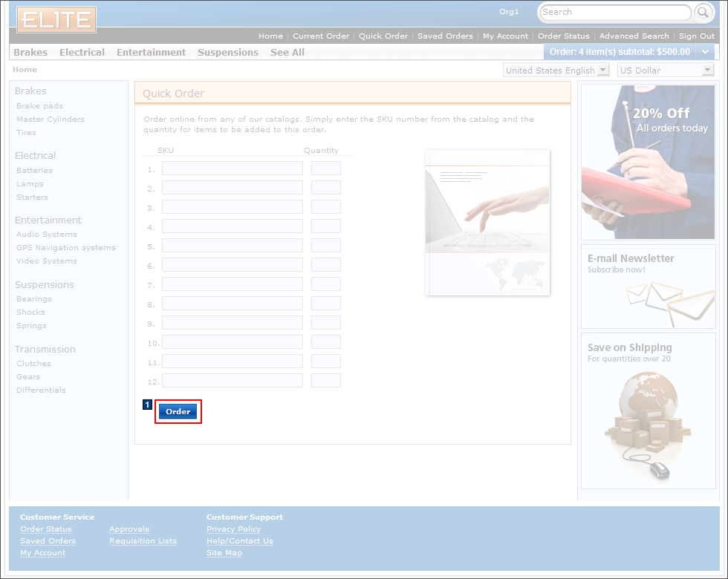Select the Entertainment category tab
This screenshot has height=579, width=728.
tap(152, 53)
